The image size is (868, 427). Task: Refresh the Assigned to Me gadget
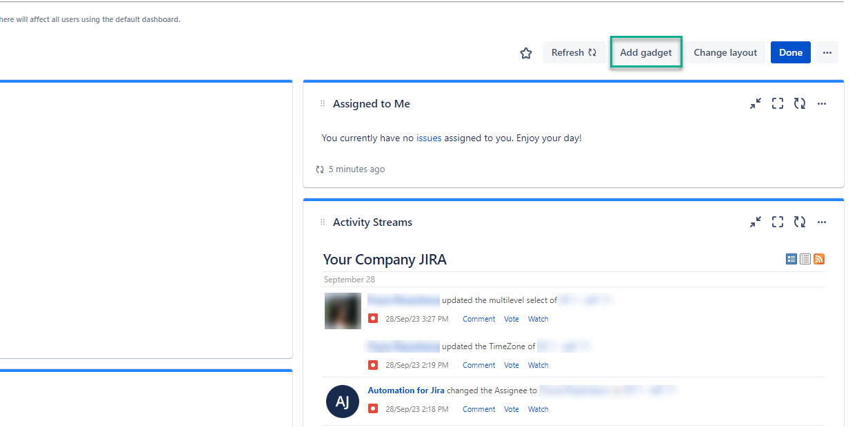pyautogui.click(x=800, y=104)
